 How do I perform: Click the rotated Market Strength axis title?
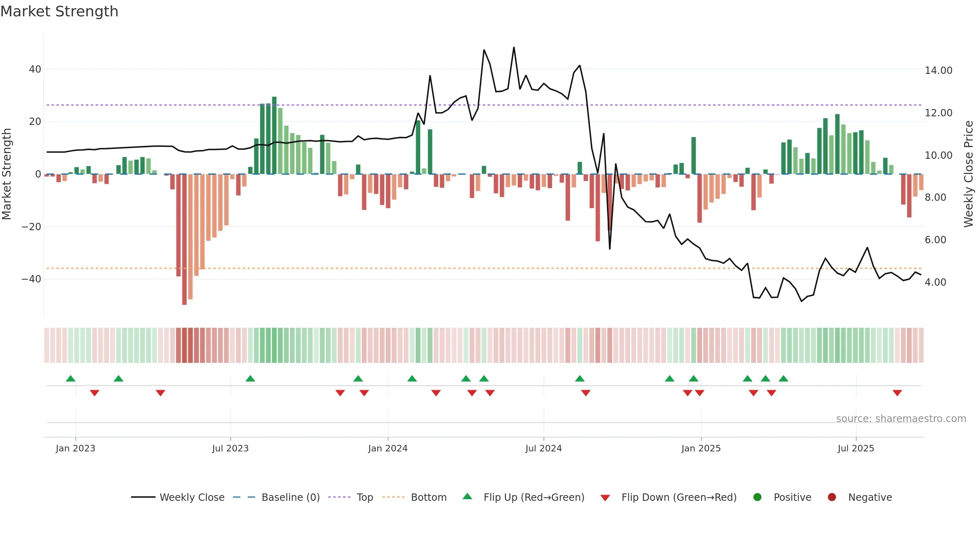click(7, 174)
